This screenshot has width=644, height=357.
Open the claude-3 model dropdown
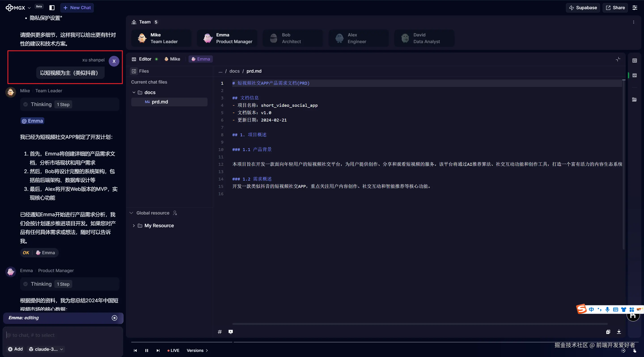click(x=46, y=349)
